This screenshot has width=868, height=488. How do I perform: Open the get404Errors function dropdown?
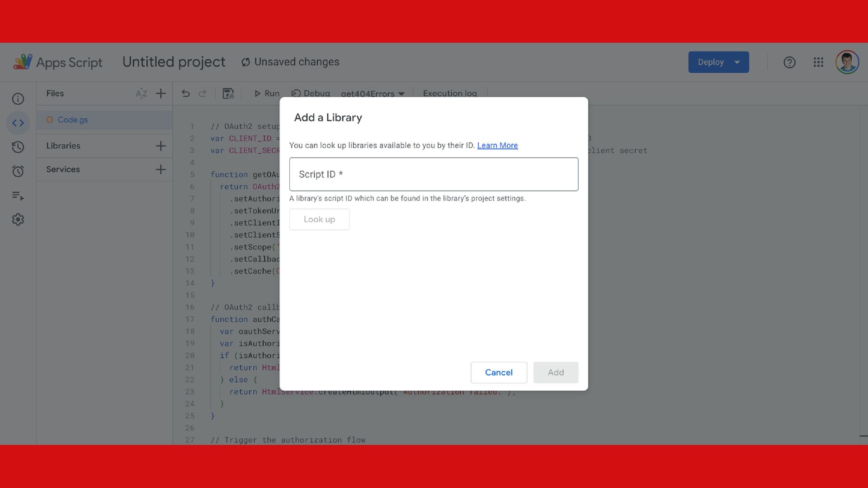click(x=372, y=94)
